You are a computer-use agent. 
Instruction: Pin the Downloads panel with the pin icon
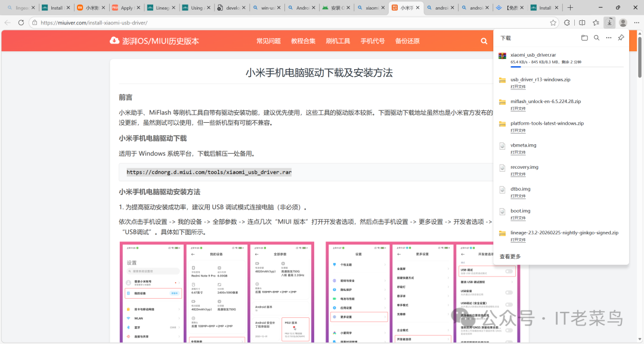pos(621,38)
